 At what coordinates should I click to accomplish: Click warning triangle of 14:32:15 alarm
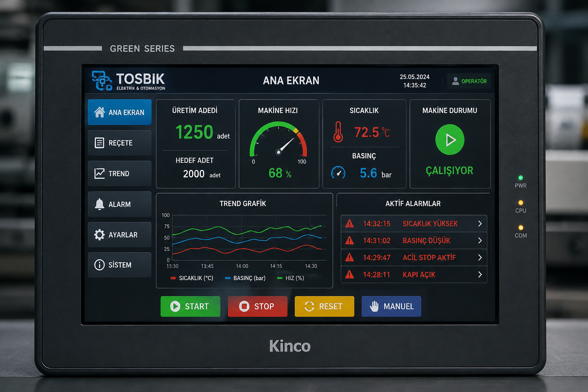[350, 224]
